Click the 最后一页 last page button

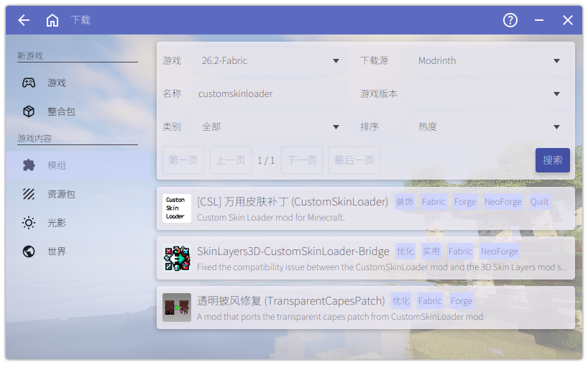pyautogui.click(x=354, y=160)
